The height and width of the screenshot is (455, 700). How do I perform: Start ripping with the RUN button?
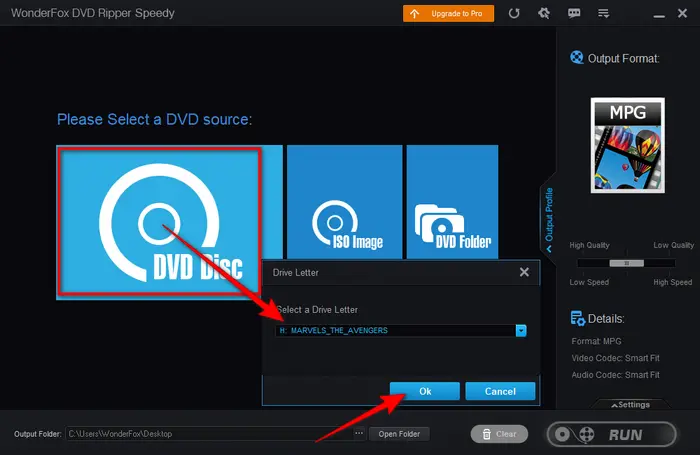[x=612, y=434]
